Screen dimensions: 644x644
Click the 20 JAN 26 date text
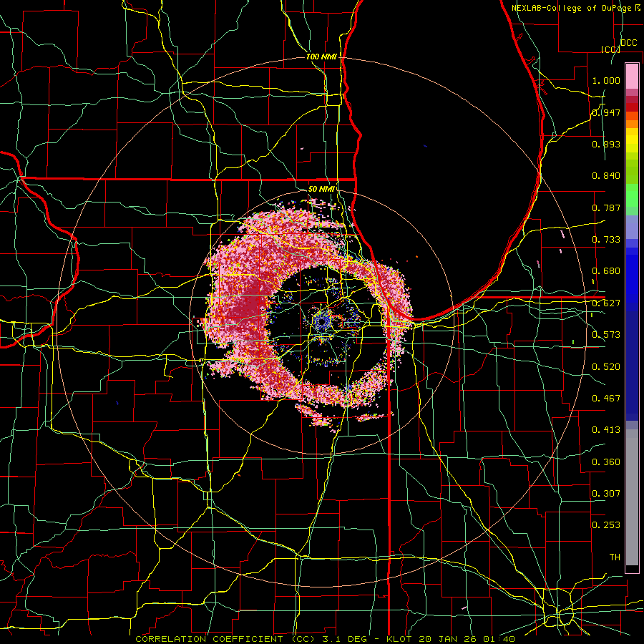[x=447, y=639]
